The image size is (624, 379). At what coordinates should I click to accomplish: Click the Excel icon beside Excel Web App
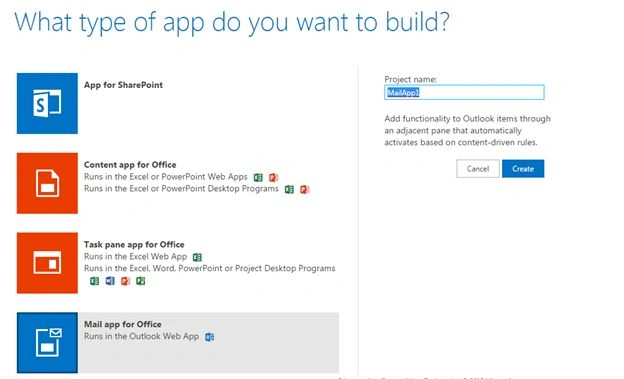(x=197, y=257)
